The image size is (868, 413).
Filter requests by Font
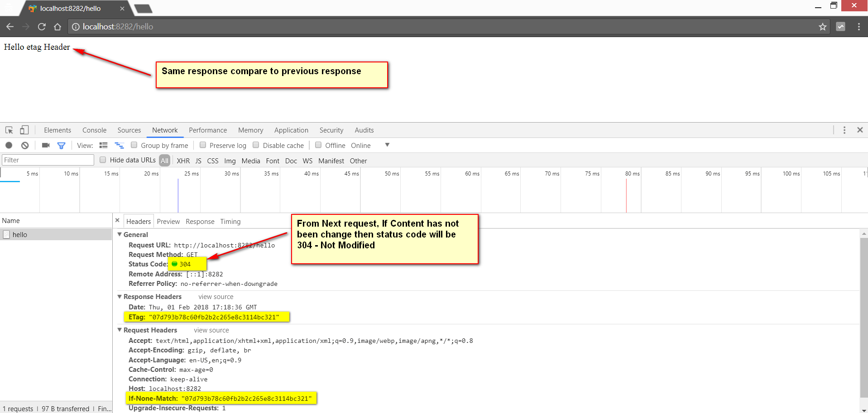273,161
